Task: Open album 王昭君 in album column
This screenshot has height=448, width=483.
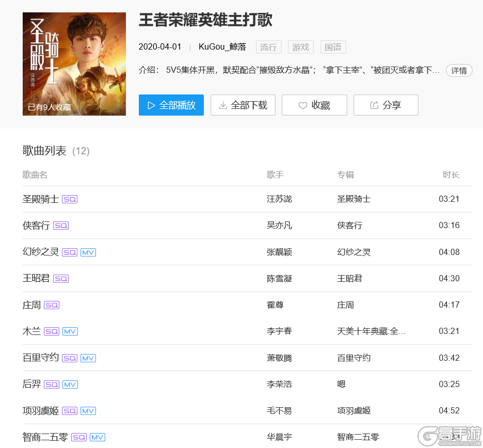Action: coord(350,278)
